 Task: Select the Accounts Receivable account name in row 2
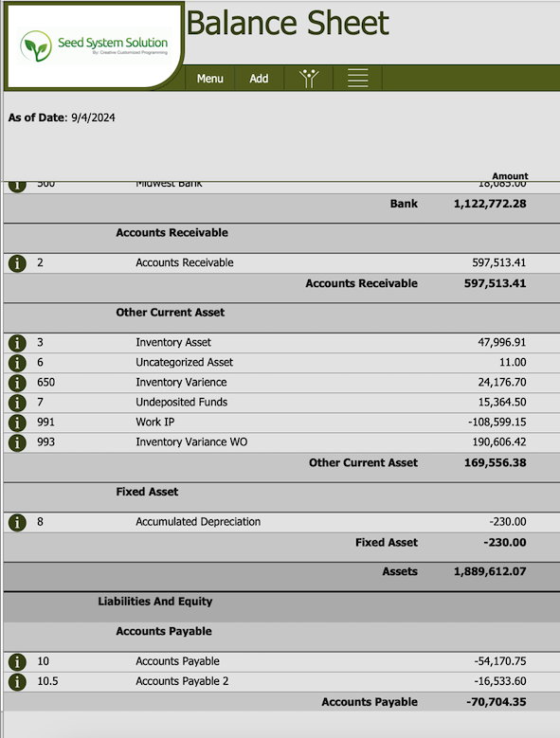[x=185, y=262]
